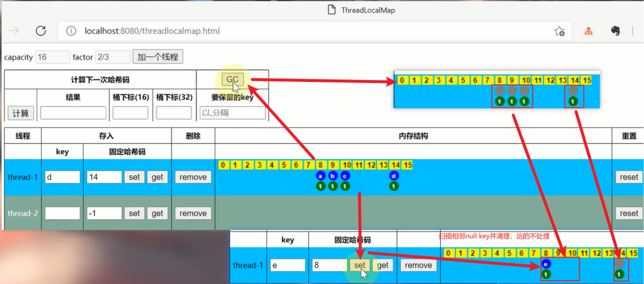
Task: Click the 加一个线程 button
Action: tap(158, 57)
